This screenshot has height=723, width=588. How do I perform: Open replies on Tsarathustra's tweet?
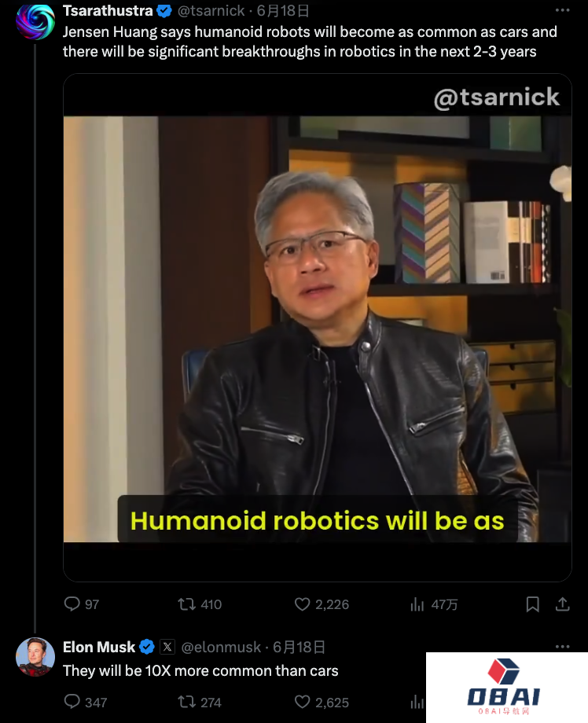[x=82, y=604]
